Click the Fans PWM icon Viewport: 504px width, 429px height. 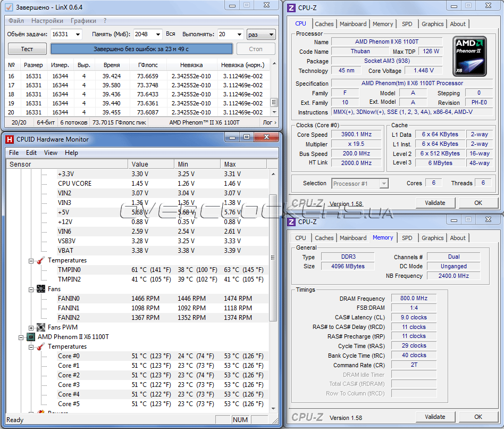click(40, 327)
